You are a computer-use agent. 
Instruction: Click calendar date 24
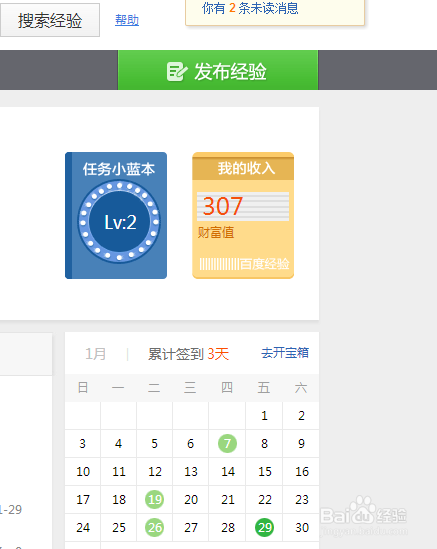(83, 528)
